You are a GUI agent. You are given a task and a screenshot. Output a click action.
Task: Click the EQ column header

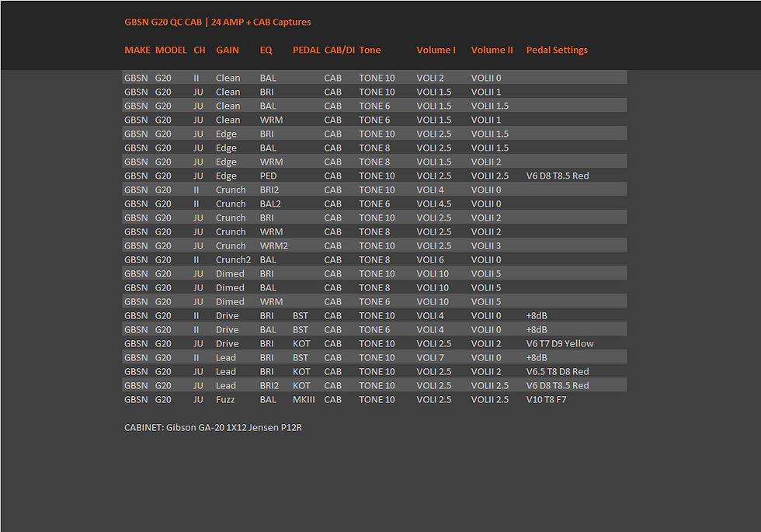click(x=266, y=50)
